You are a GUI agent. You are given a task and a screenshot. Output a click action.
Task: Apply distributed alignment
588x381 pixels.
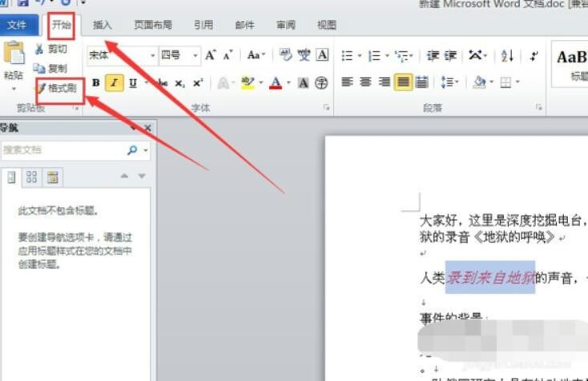coord(422,82)
